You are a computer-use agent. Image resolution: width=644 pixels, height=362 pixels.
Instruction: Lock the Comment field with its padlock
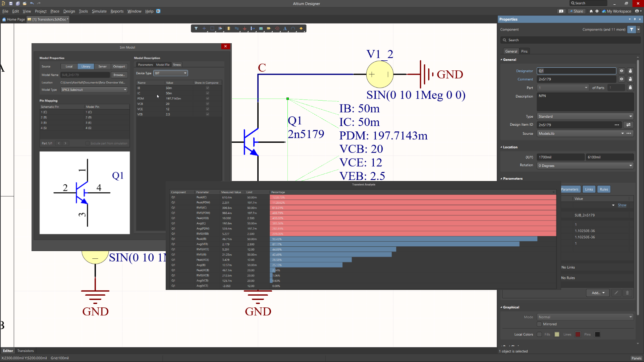[630, 79]
